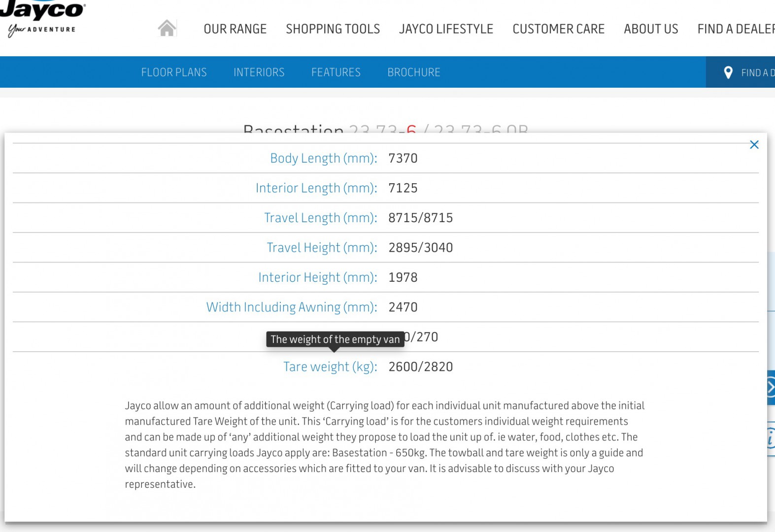Open the Our Range menu
The width and height of the screenshot is (775, 532).
[235, 29]
